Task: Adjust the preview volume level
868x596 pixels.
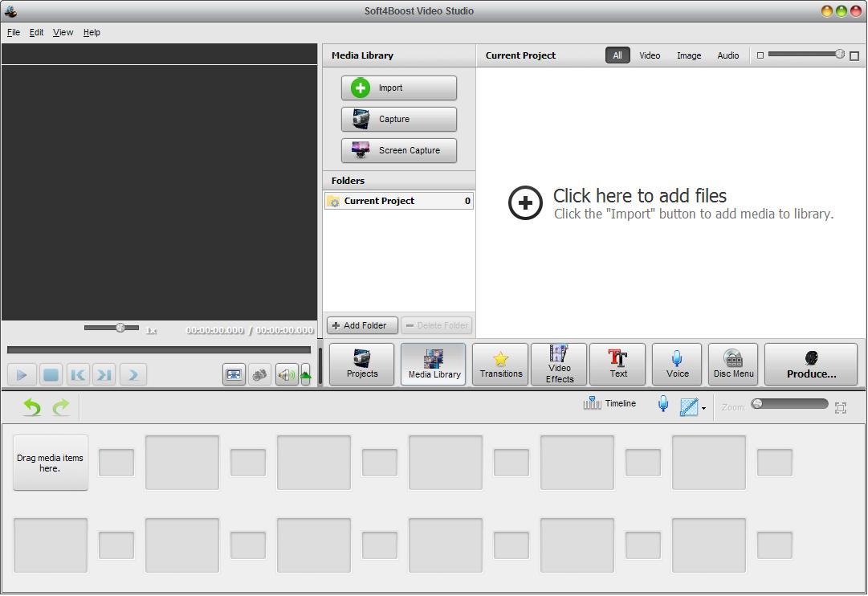Action: click(x=306, y=375)
